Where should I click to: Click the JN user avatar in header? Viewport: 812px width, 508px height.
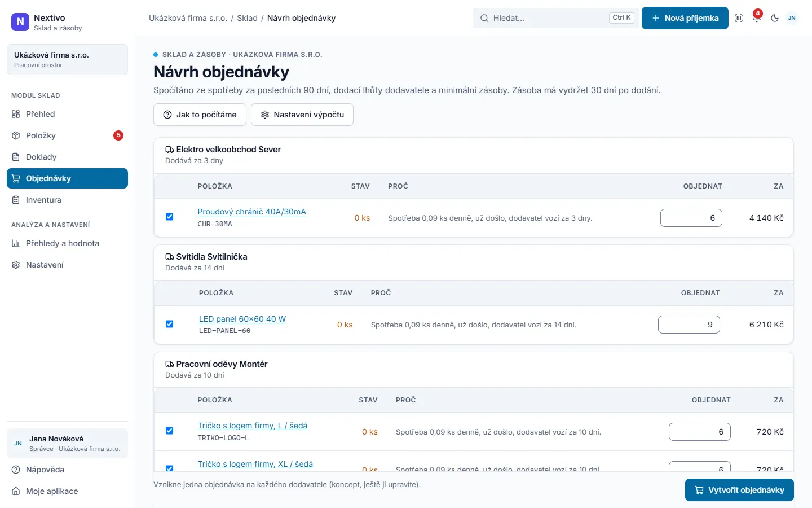pyautogui.click(x=792, y=18)
